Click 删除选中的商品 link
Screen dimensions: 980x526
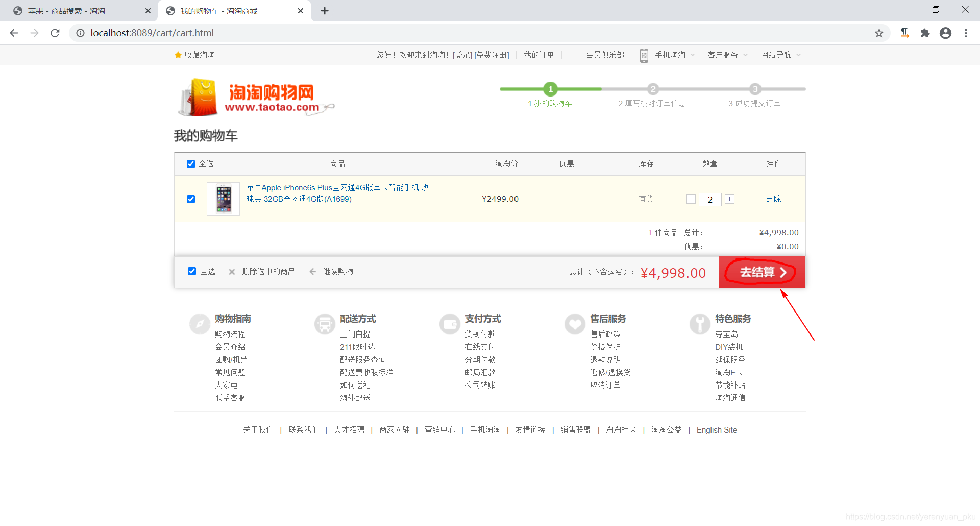[269, 271]
